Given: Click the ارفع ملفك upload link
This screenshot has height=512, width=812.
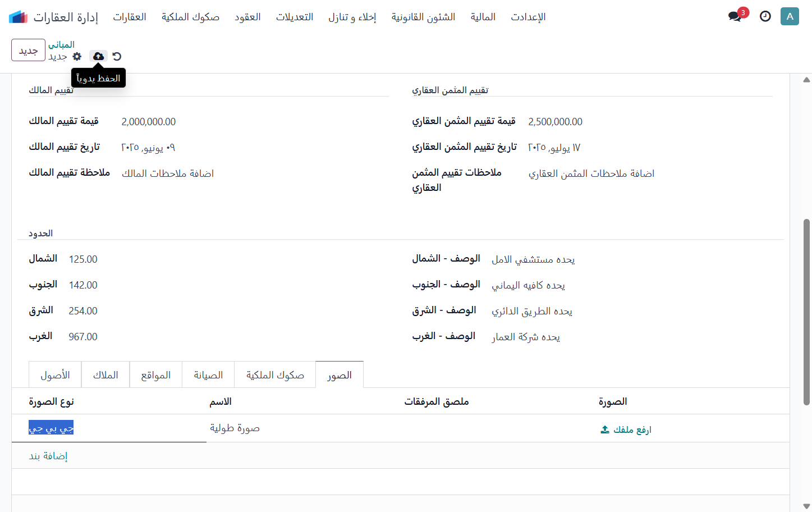Looking at the screenshot, I should [x=632, y=429].
